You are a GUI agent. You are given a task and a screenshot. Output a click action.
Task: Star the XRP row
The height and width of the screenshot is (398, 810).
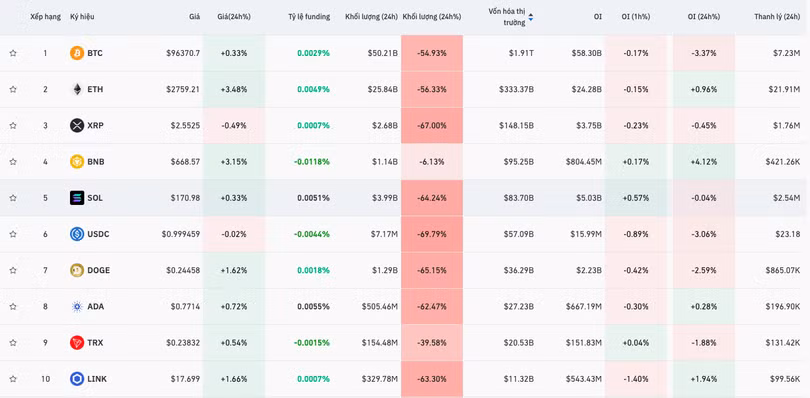click(x=13, y=126)
